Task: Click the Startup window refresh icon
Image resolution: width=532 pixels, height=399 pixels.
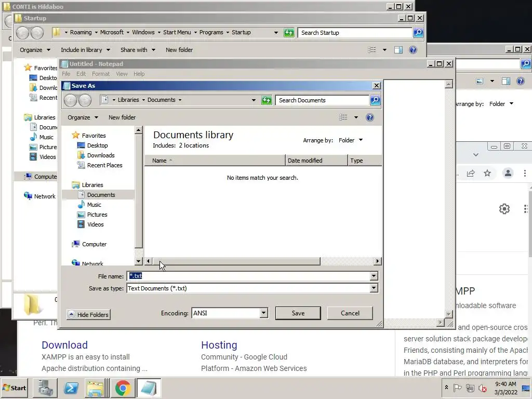Action: (x=289, y=33)
